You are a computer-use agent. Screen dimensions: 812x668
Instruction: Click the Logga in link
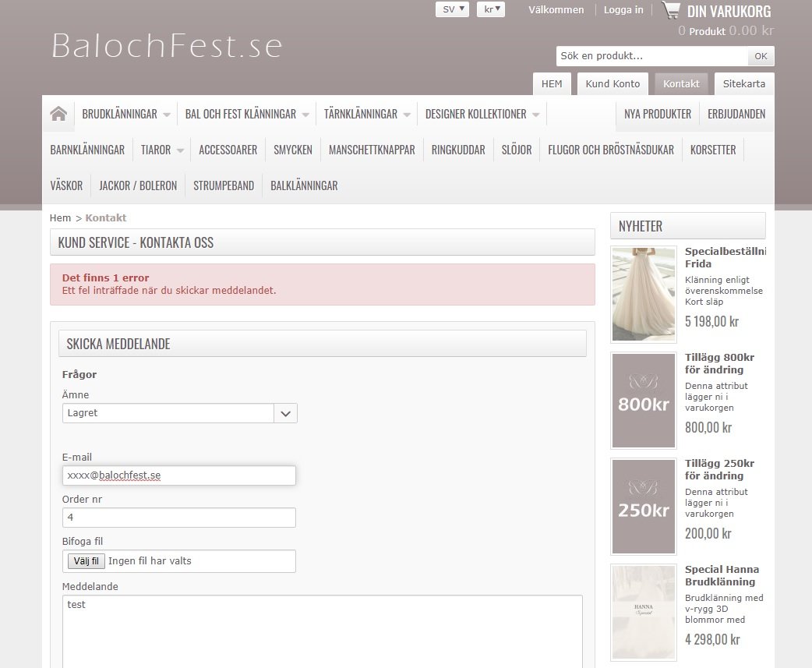coord(623,10)
